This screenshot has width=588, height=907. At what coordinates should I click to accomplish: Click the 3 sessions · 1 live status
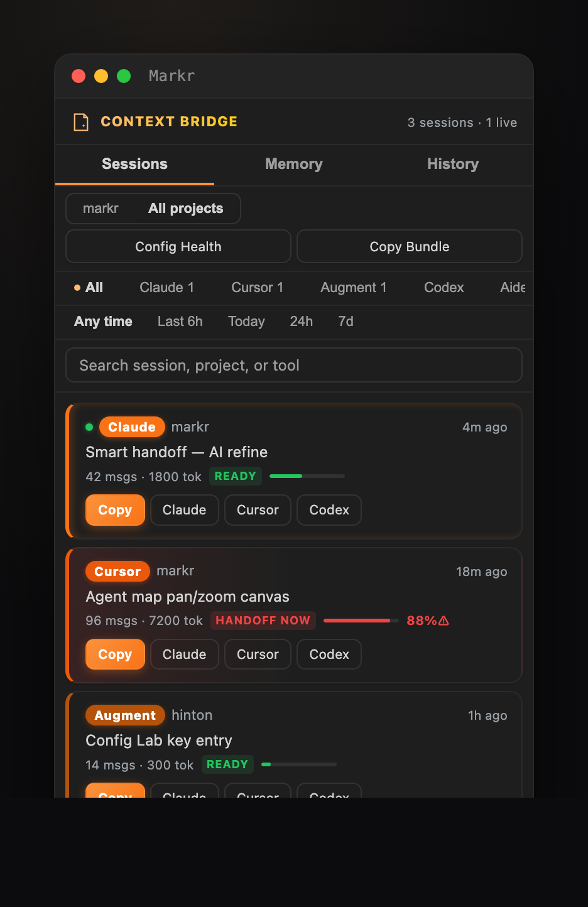(x=462, y=122)
